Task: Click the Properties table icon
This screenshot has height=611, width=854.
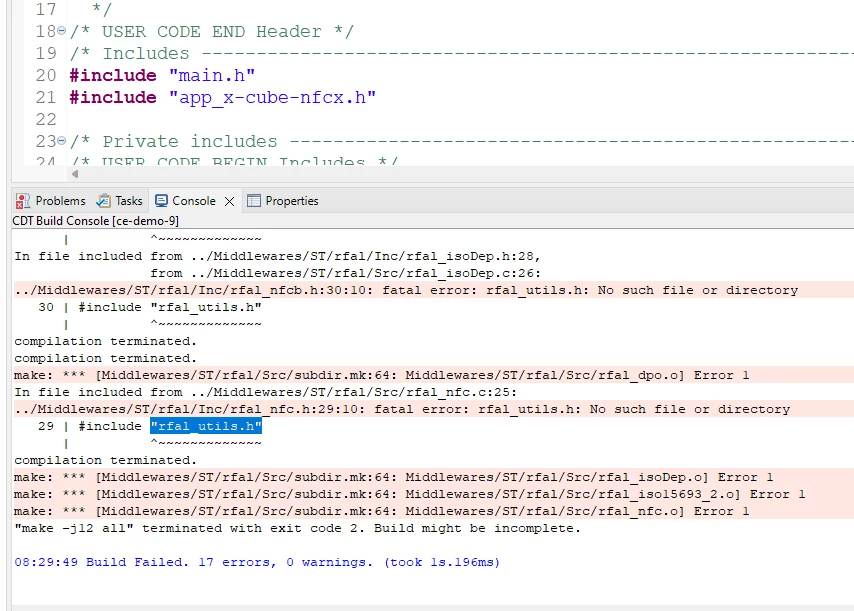Action: (254, 201)
